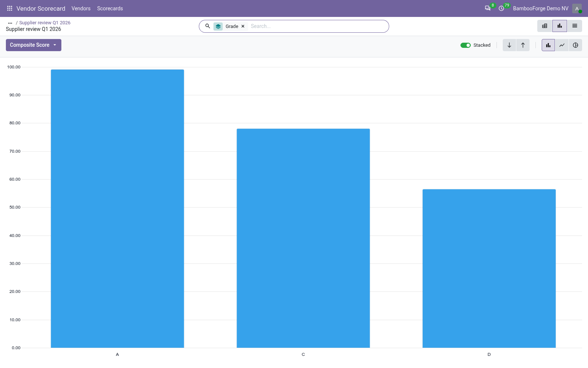Viewport: 588px width, 368px height.
Task: Click the grade D bar
Action: [489, 268]
